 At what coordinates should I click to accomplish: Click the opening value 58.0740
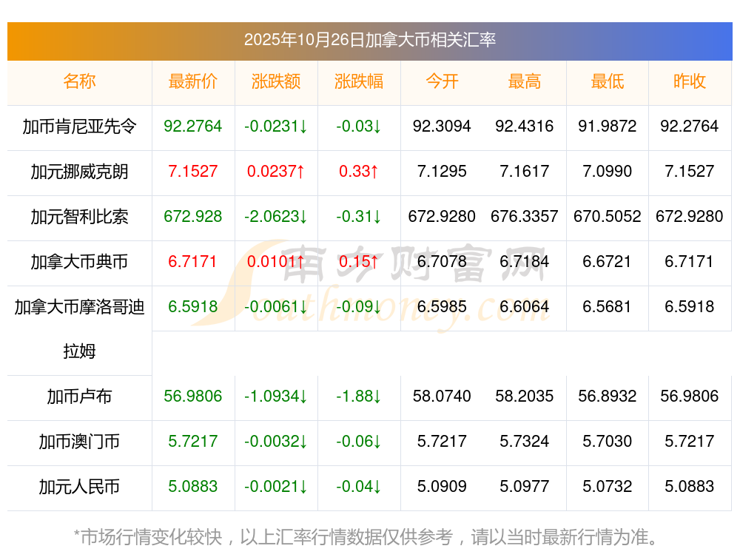[x=442, y=396]
